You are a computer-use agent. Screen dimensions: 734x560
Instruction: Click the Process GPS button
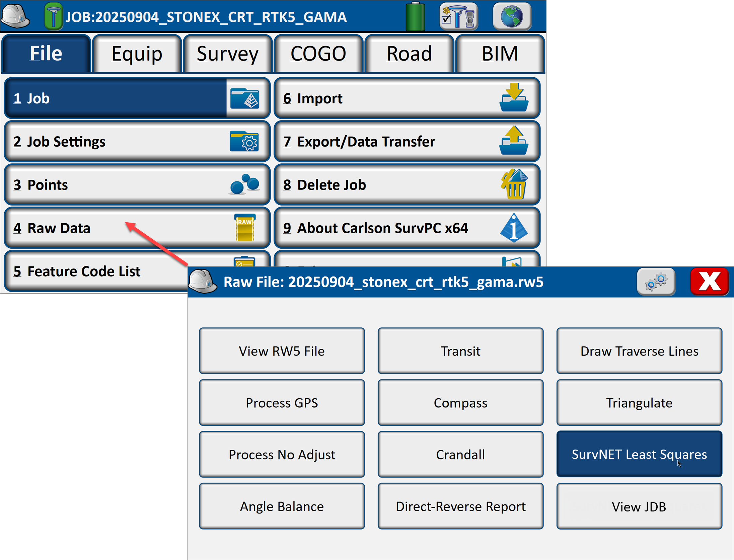tap(282, 403)
